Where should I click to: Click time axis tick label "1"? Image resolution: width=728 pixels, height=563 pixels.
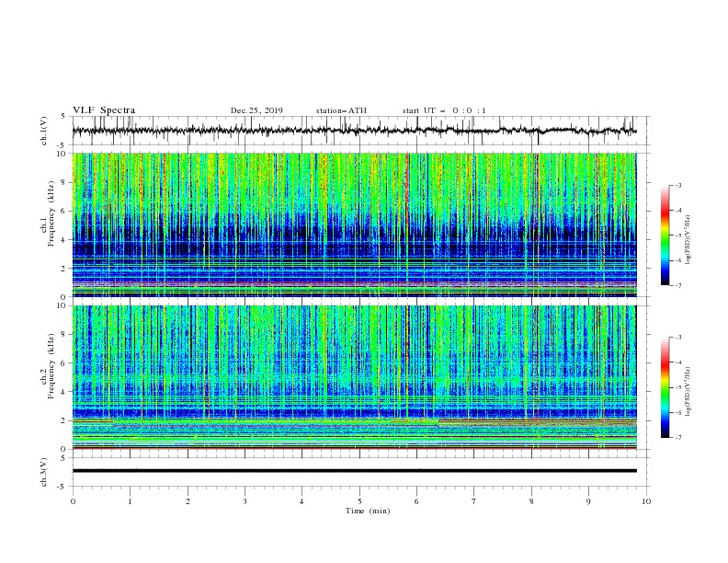130,501
